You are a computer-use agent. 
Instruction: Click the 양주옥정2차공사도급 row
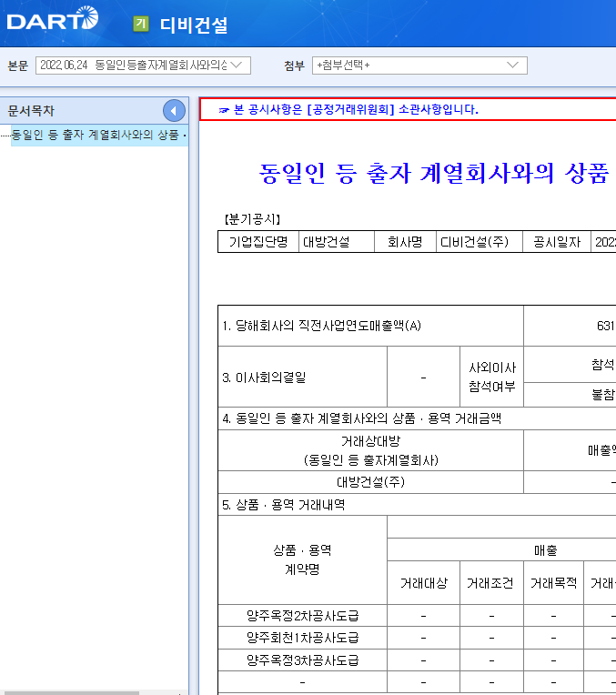[302, 616]
